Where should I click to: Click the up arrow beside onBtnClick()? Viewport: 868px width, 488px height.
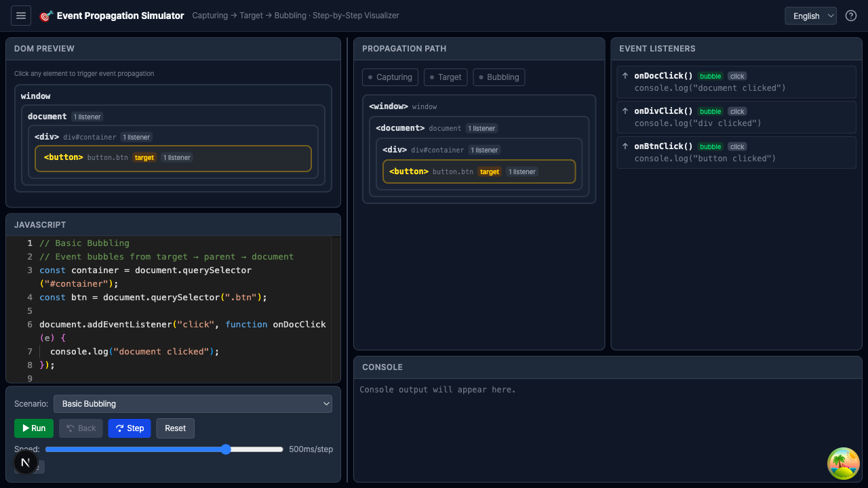pos(625,146)
